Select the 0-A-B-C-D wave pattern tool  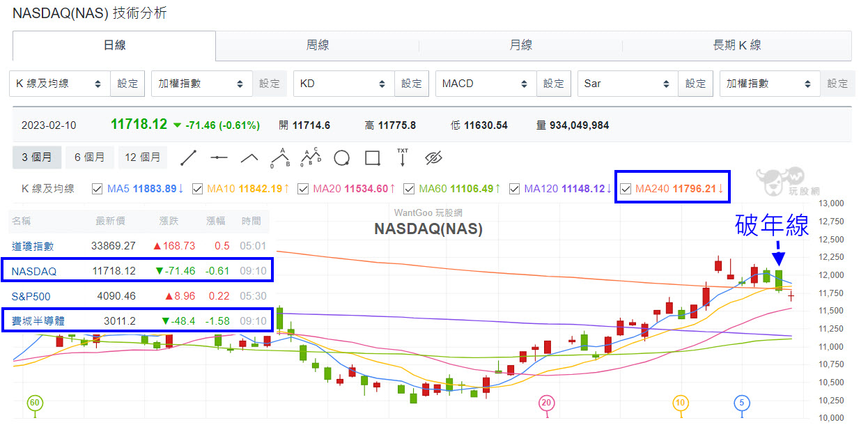click(x=311, y=157)
